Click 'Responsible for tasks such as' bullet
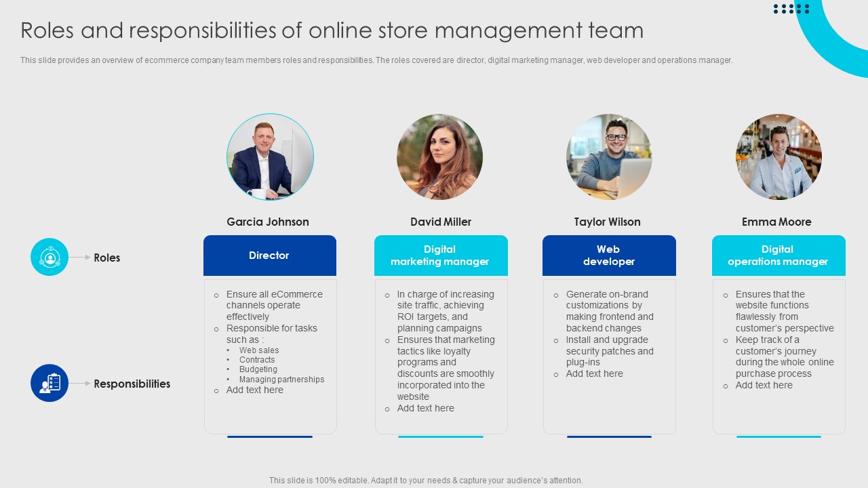Viewport: 868px width, 488px height. [x=272, y=334]
